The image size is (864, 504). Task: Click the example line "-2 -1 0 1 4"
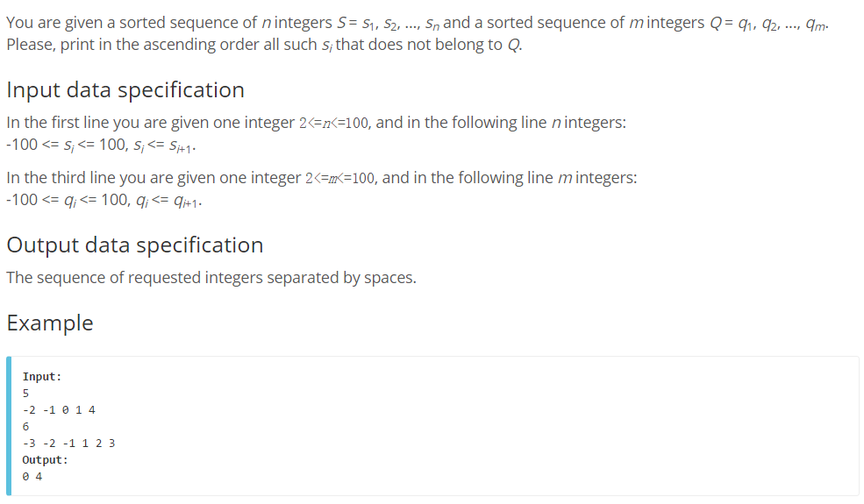[59, 410]
